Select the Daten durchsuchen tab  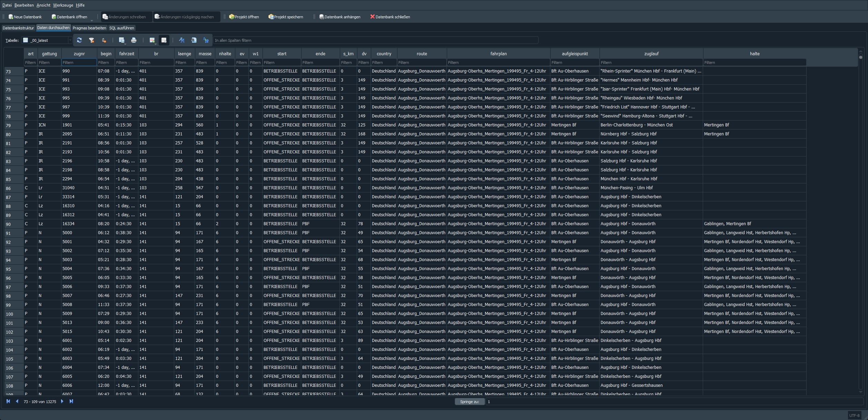pyautogui.click(x=53, y=28)
